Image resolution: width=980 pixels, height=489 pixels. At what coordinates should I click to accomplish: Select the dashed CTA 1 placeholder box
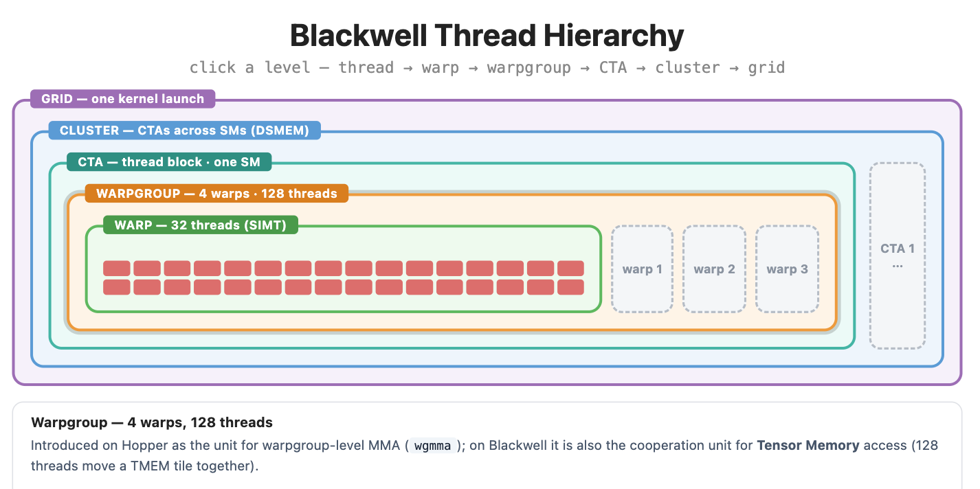(898, 255)
